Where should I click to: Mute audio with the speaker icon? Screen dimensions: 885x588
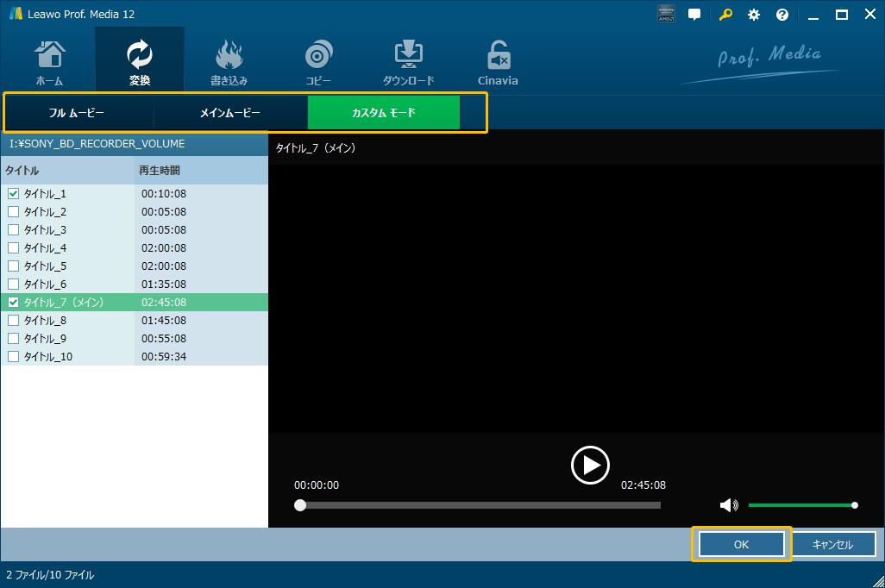coord(729,505)
